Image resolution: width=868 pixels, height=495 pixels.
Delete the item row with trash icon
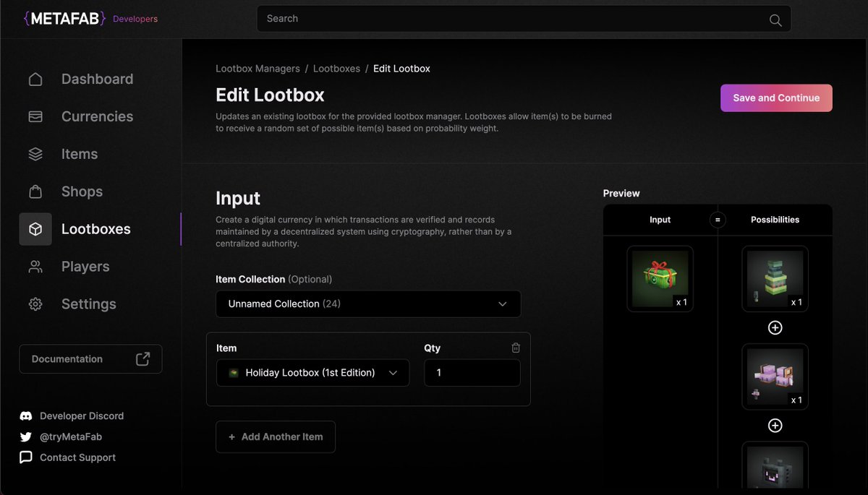[516, 348]
